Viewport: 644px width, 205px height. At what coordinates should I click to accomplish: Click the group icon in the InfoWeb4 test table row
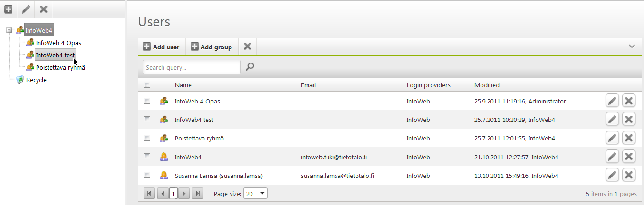163,120
